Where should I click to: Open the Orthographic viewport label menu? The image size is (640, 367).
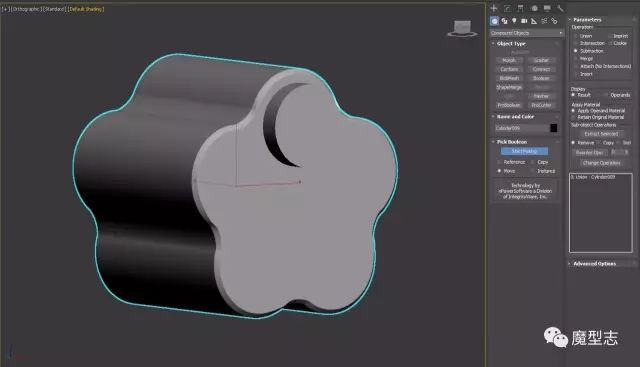pos(27,9)
